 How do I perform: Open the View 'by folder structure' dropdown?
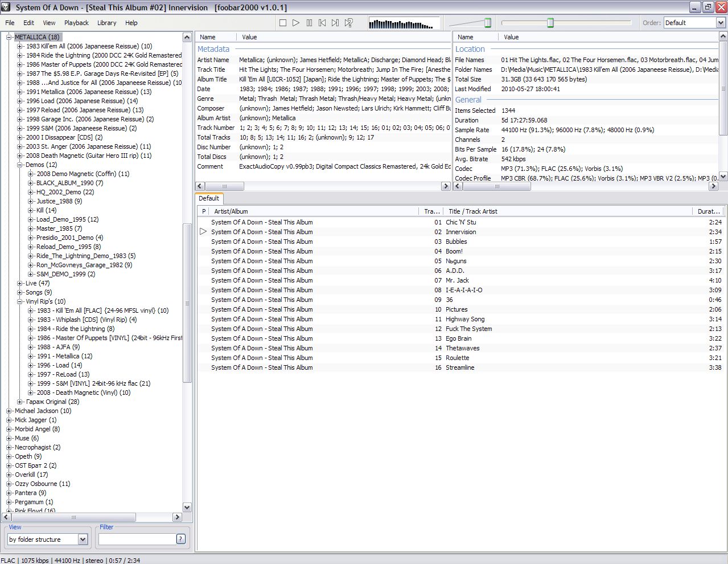(83, 540)
